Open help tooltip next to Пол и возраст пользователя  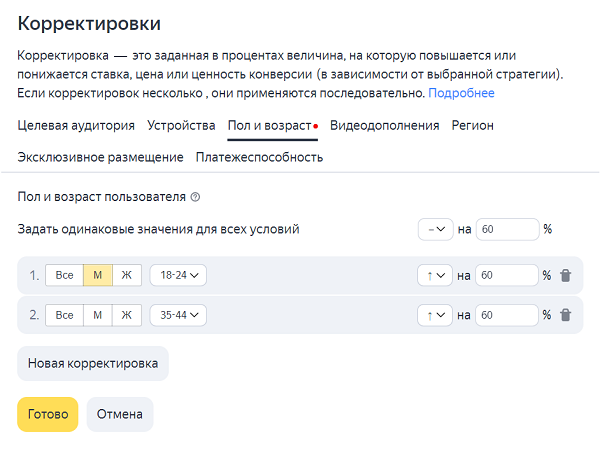pos(195,197)
